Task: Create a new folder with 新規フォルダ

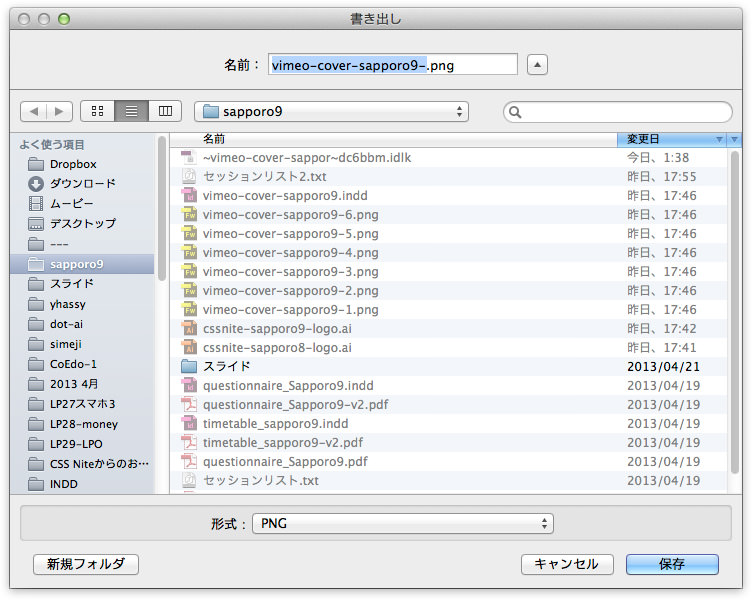Action: point(86,564)
